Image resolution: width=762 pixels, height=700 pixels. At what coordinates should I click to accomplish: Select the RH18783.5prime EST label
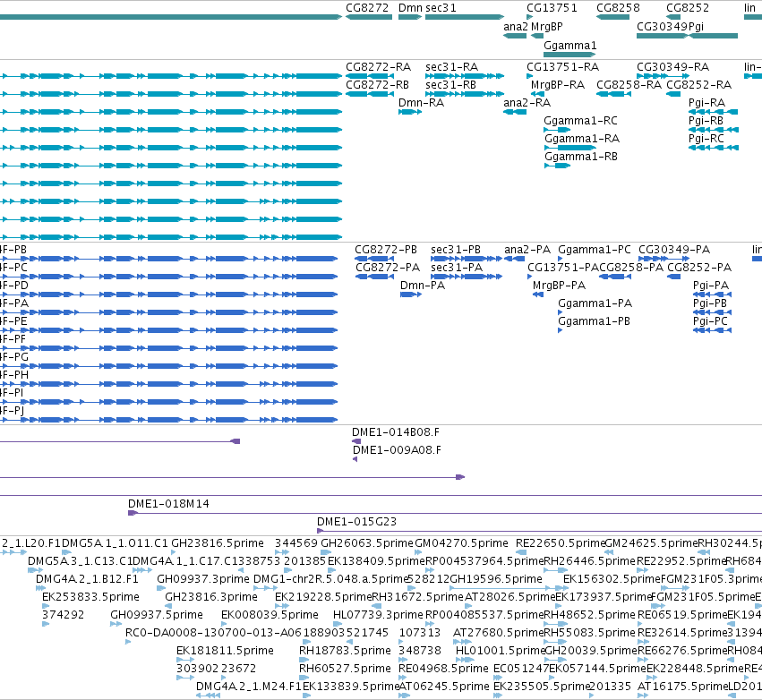pyautogui.click(x=345, y=651)
